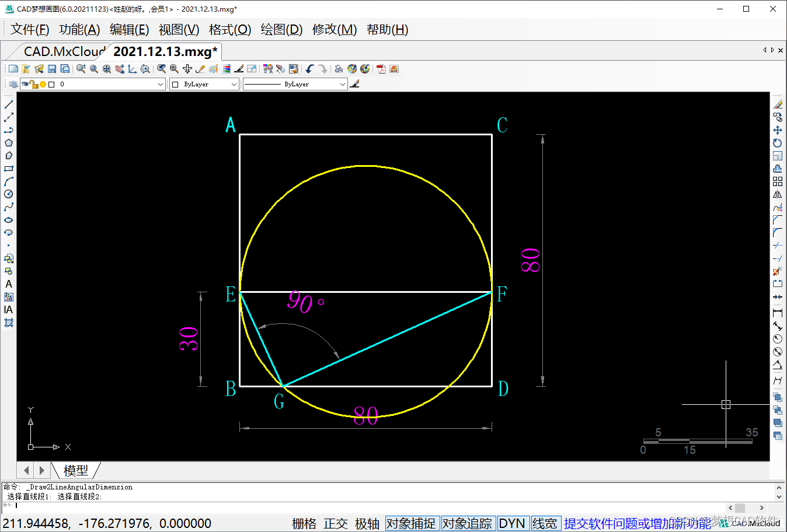This screenshot has height=532, width=787.
Task: Click the Undo arrow icon
Action: [309, 69]
